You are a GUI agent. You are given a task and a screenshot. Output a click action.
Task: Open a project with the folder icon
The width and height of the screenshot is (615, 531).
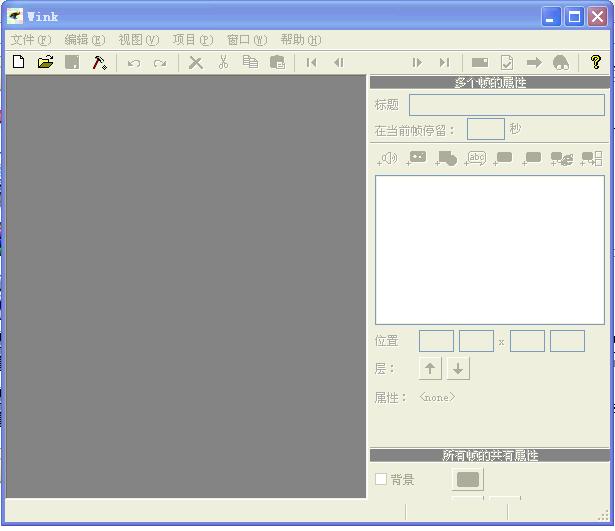pyautogui.click(x=45, y=62)
